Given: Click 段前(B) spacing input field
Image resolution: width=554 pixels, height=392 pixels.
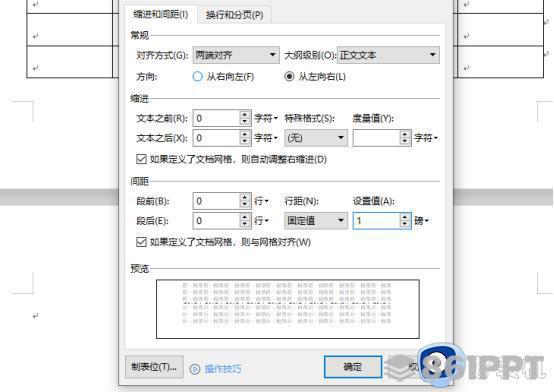Looking at the screenshot, I should pyautogui.click(x=216, y=201).
